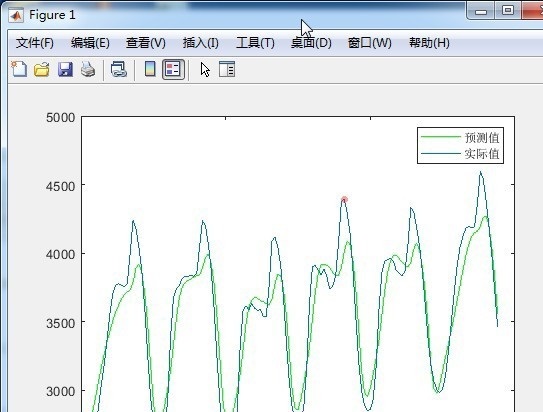The image size is (543, 412).
Task: Click the Open File folder icon
Action: point(42,69)
